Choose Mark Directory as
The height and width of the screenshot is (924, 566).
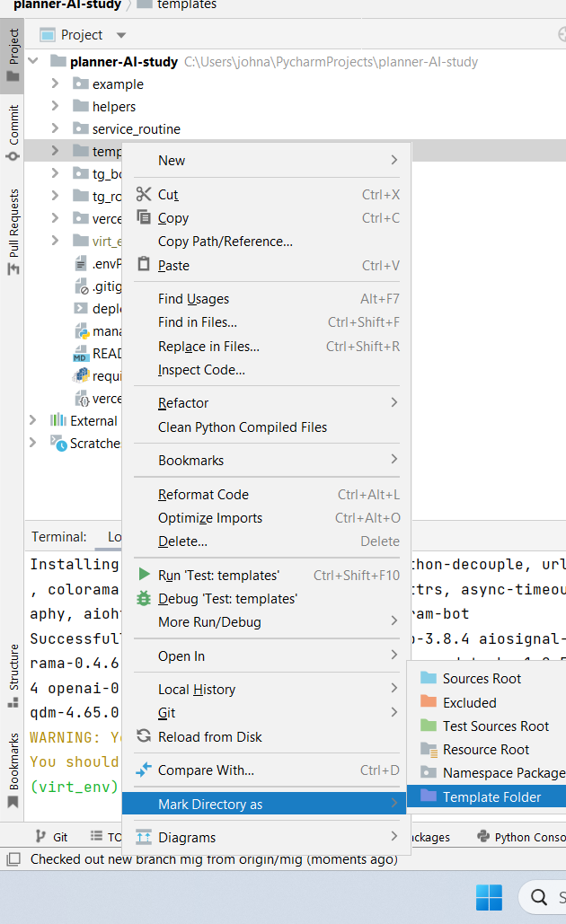point(264,804)
